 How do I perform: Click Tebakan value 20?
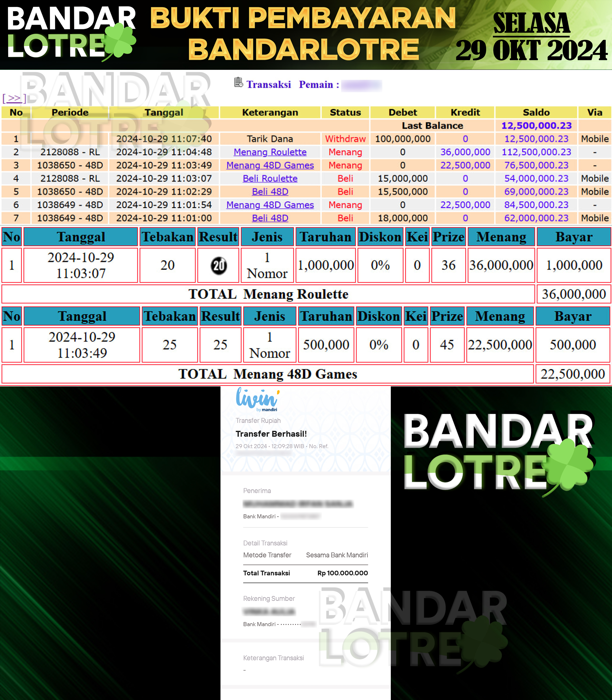(x=168, y=266)
